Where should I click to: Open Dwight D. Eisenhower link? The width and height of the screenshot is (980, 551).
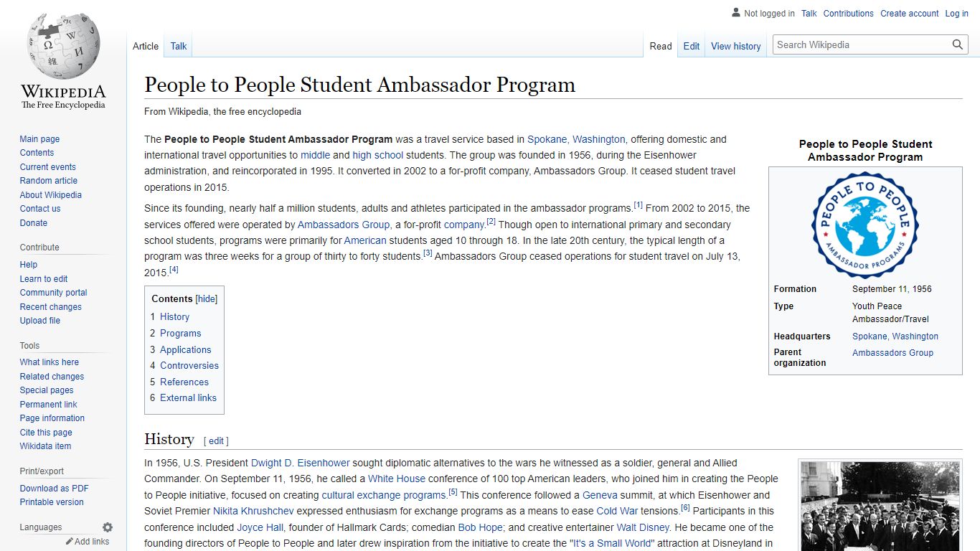coord(301,463)
